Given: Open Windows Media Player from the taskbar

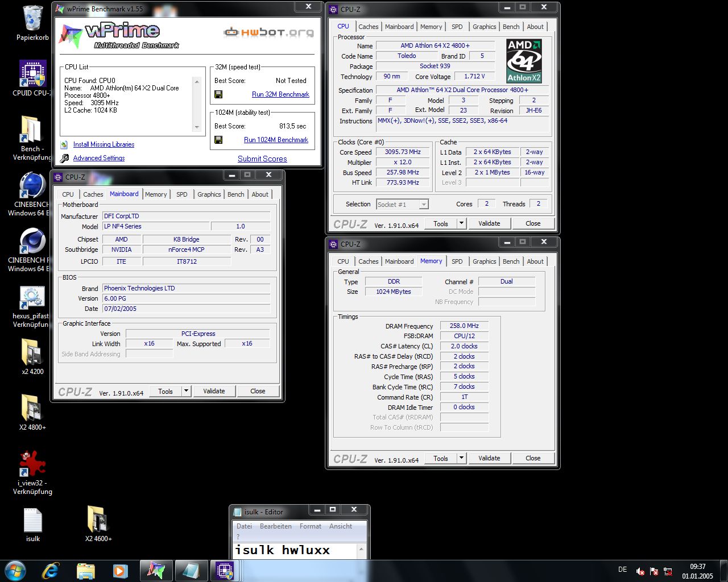Looking at the screenshot, I should (x=120, y=571).
